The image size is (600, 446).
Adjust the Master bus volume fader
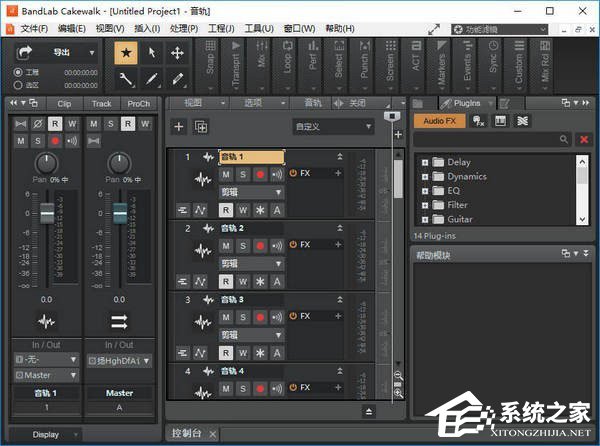coord(120,213)
